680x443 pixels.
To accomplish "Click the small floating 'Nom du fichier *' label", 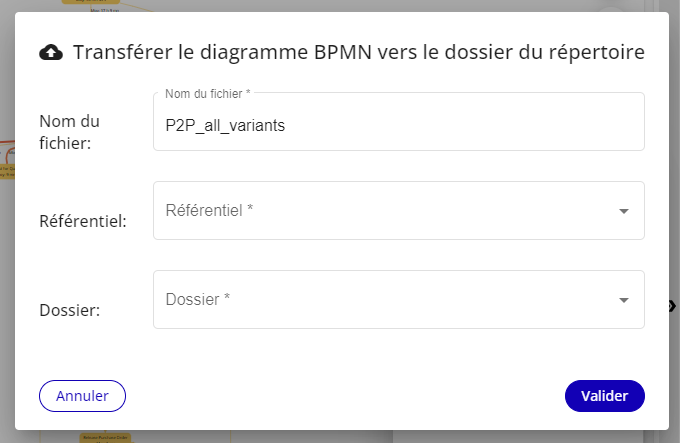I will tap(207, 93).
